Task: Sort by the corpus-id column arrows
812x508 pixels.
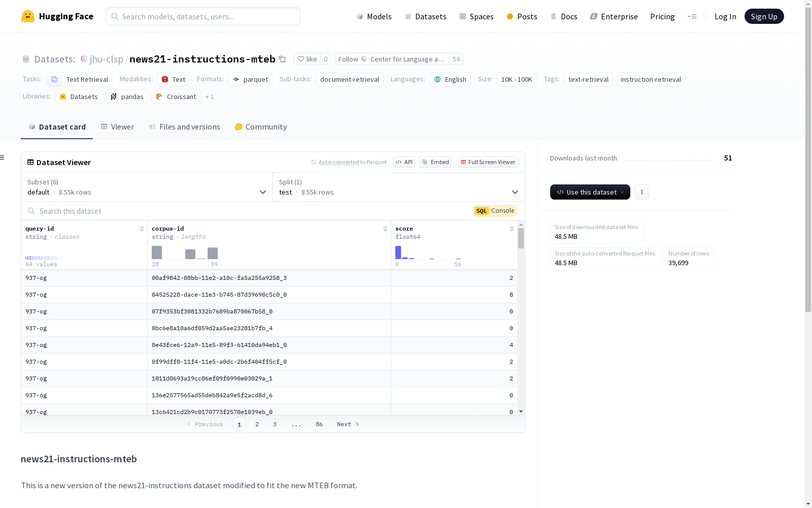Action: (385, 229)
